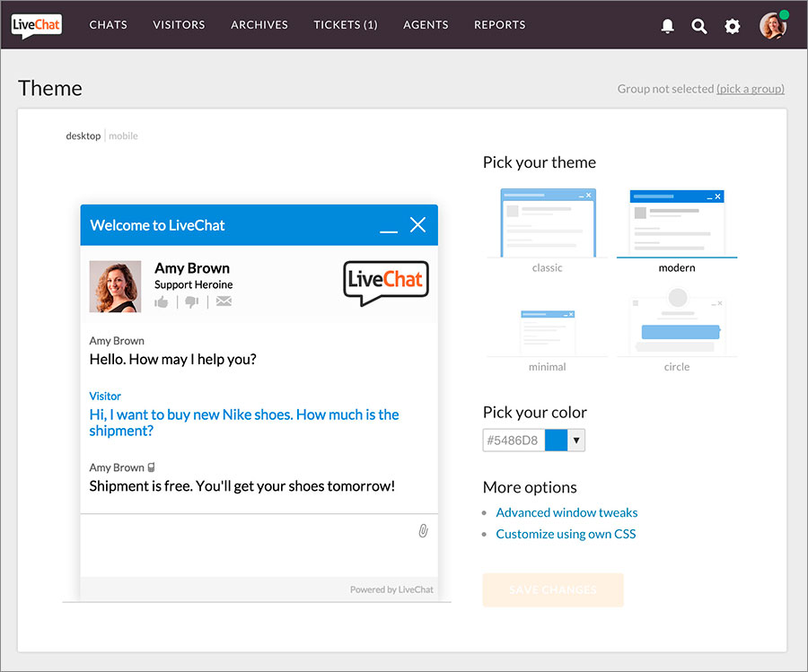The height and width of the screenshot is (672, 808).
Task: Click the thumbs down rating icon
Action: [192, 301]
